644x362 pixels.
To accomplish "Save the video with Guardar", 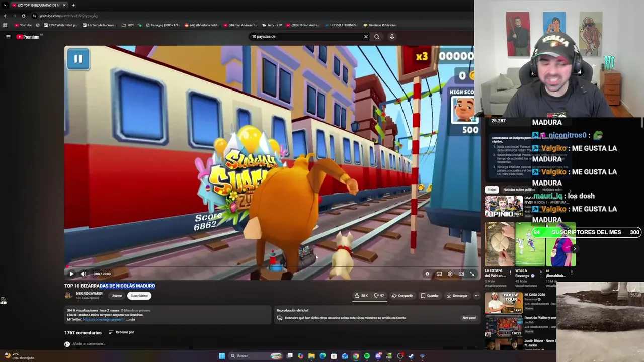I will pyautogui.click(x=430, y=296).
